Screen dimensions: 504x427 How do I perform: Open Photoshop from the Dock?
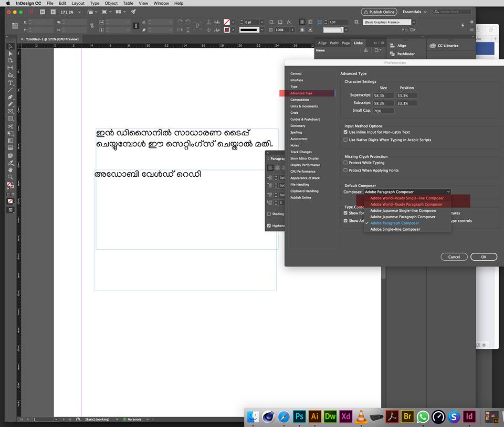[300, 417]
